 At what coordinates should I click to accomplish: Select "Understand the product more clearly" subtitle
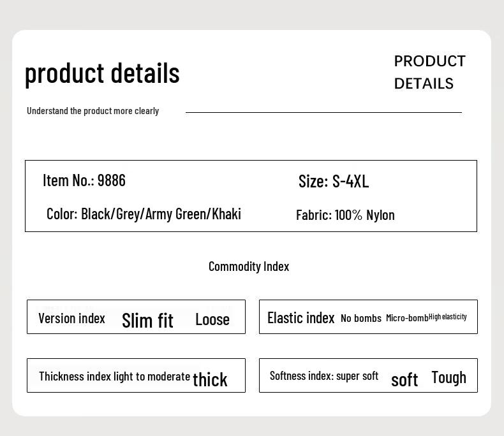(93, 111)
